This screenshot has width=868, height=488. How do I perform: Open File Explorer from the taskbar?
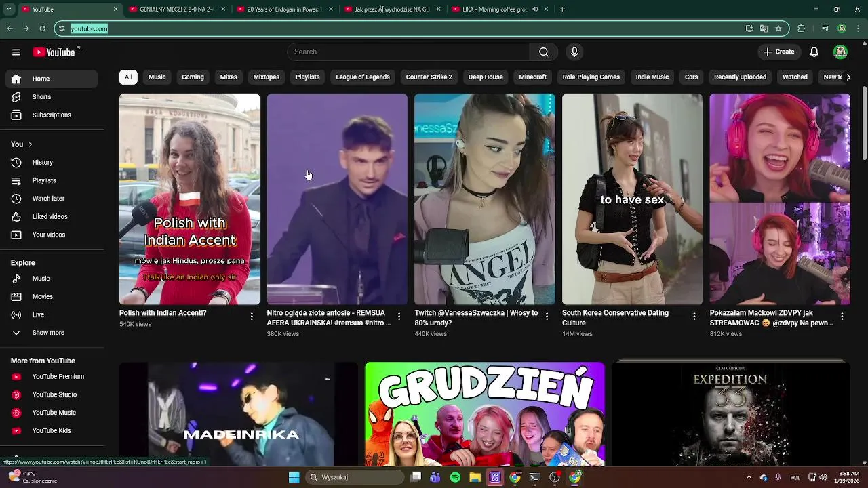475,477
